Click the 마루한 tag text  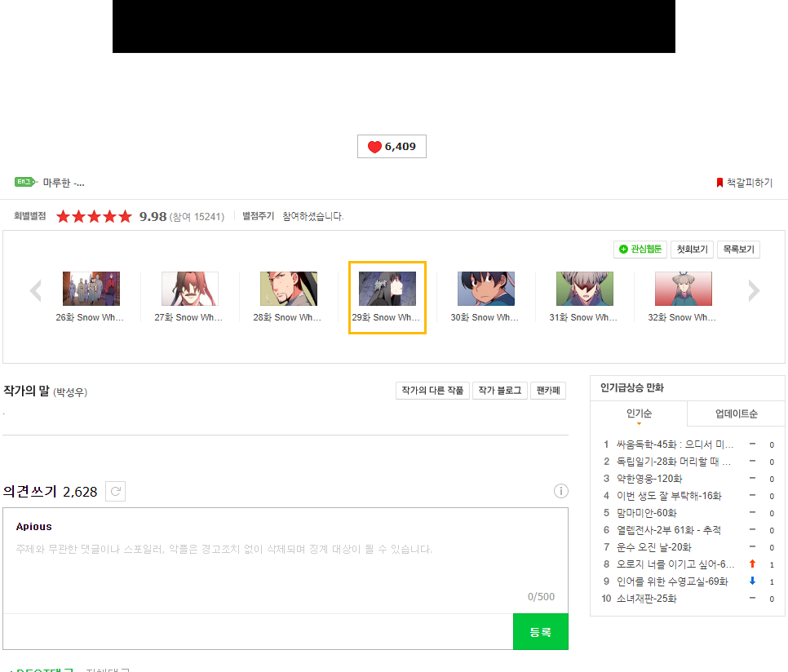(x=64, y=183)
